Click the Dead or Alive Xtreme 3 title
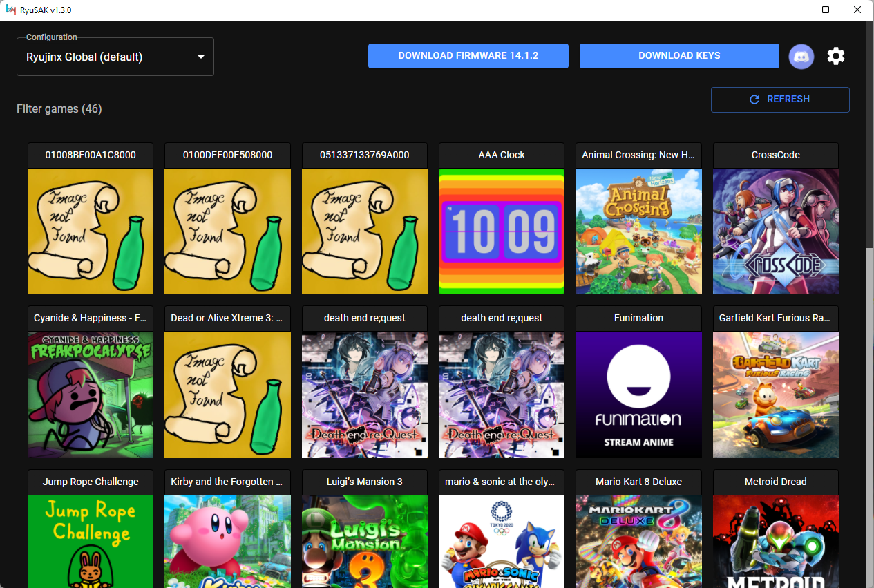Image resolution: width=874 pixels, height=588 pixels. (227, 318)
